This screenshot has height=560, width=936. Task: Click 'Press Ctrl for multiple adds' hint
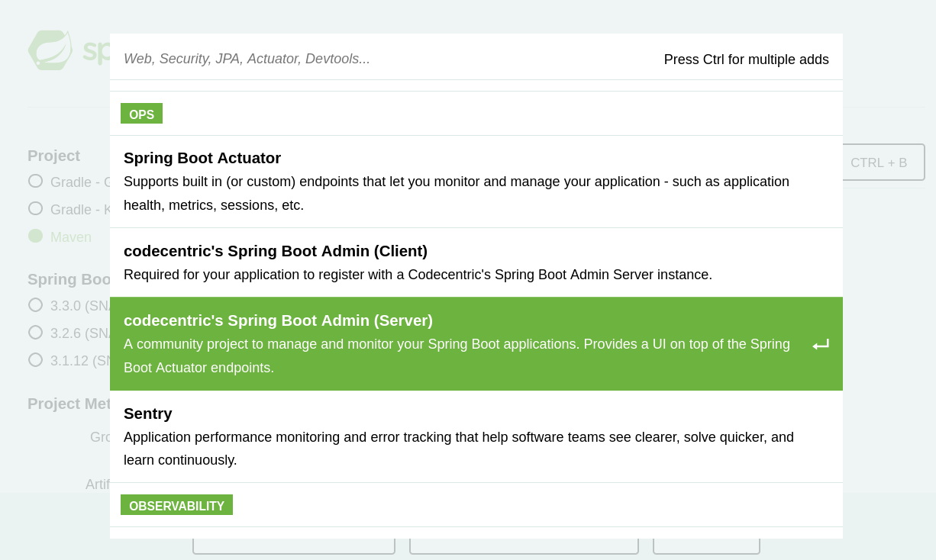click(x=746, y=60)
